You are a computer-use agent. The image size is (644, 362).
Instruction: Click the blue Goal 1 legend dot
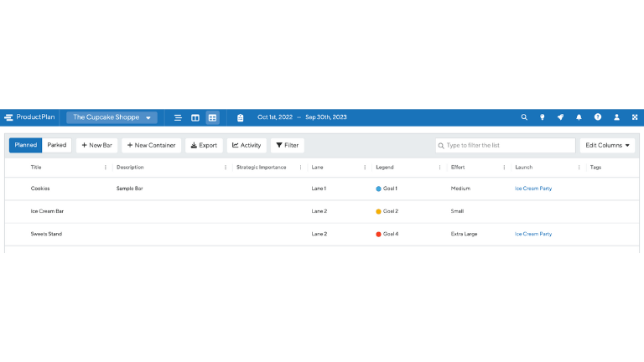pyautogui.click(x=378, y=189)
